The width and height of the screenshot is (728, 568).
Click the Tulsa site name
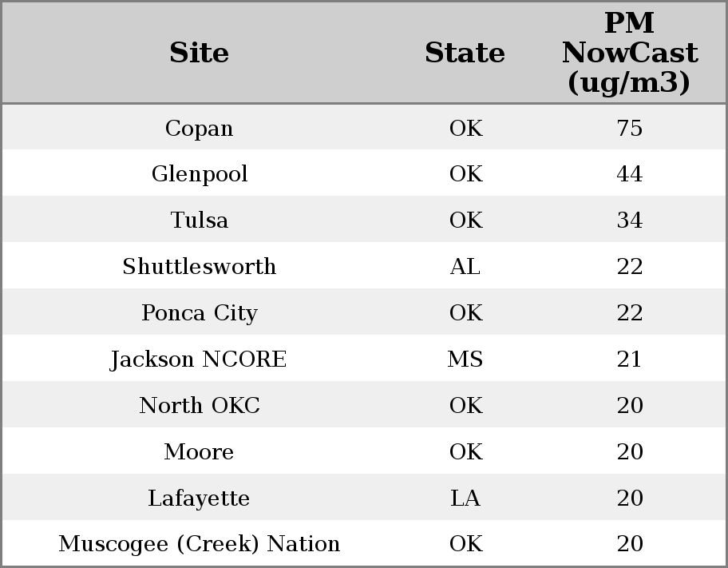pos(199,220)
